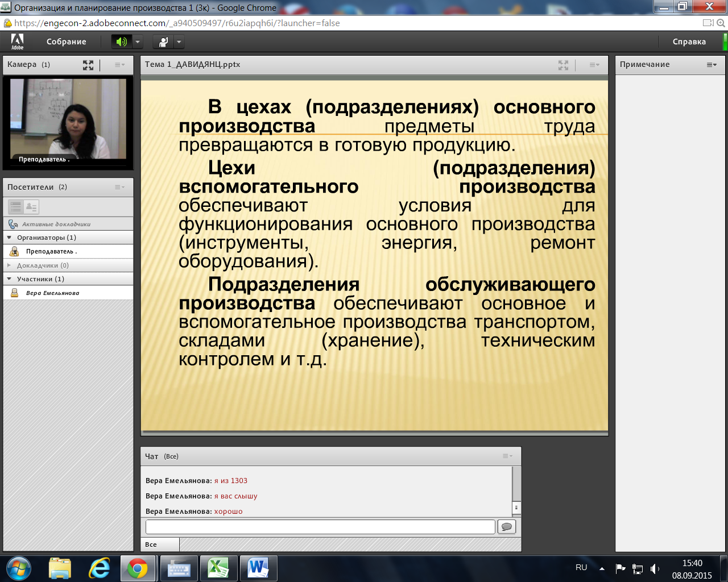Click the cast screen icon in address bar
728x582 pixels.
click(708, 23)
